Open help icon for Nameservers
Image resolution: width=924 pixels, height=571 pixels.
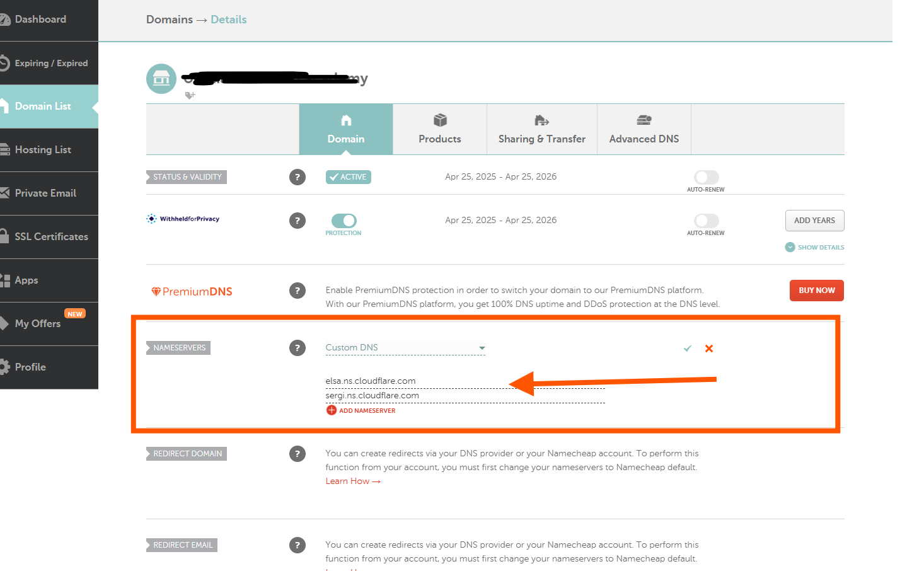coord(297,348)
